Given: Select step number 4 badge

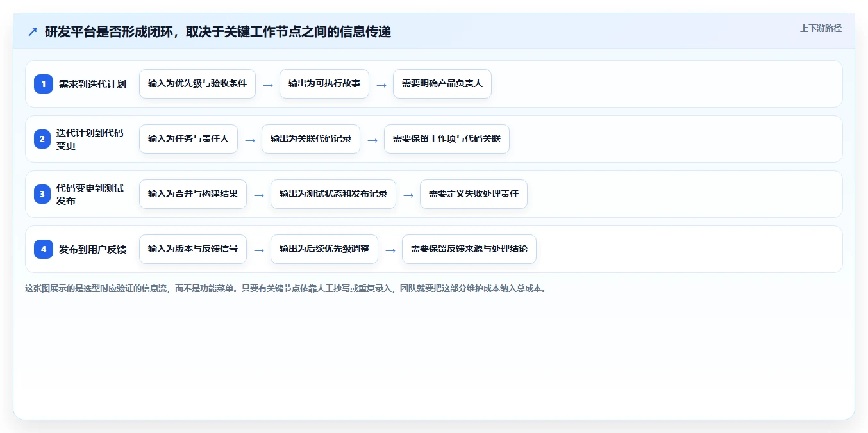Looking at the screenshot, I should (x=44, y=249).
